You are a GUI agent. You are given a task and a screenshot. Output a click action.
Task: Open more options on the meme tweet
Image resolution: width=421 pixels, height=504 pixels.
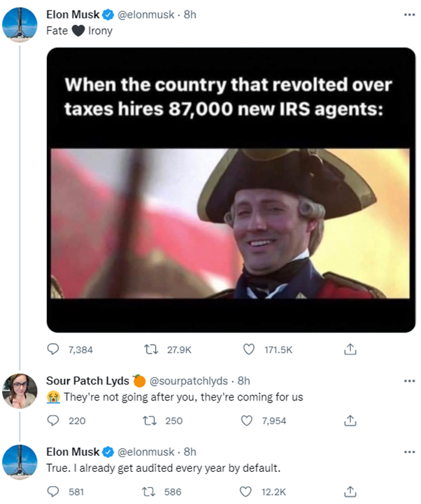[409, 15]
